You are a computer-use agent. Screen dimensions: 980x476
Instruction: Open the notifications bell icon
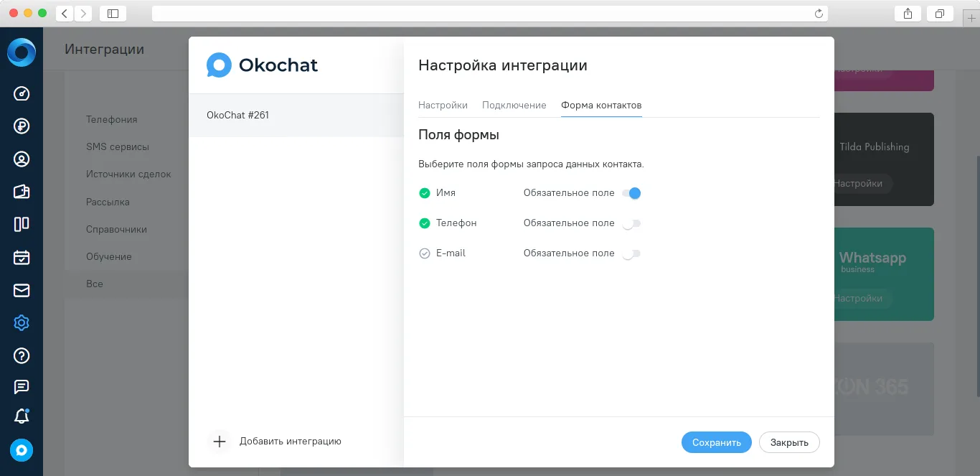click(x=22, y=416)
